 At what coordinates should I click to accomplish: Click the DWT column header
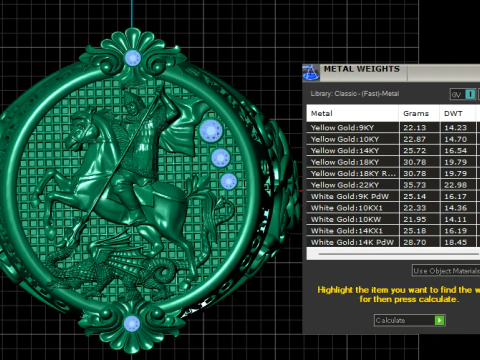pyautogui.click(x=458, y=113)
